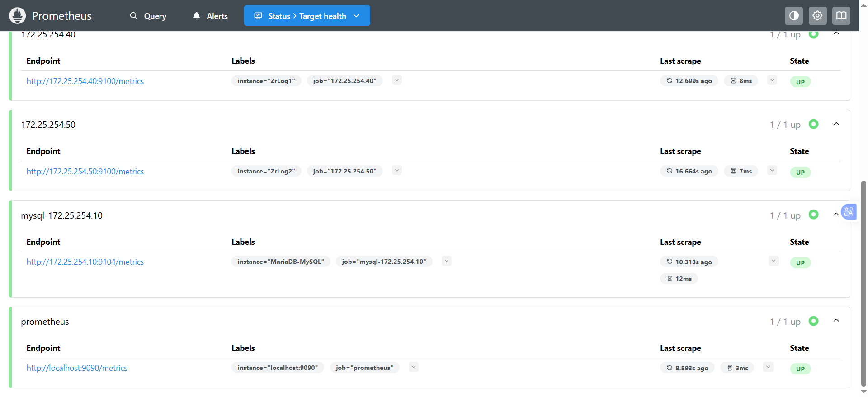Click the 12ms scrape duration badge

[679, 279]
